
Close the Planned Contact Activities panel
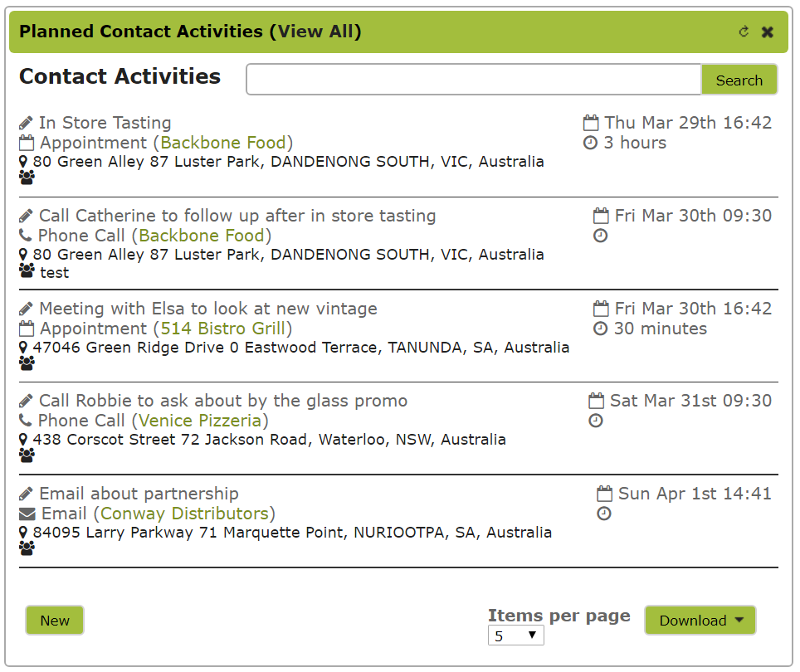tap(768, 32)
